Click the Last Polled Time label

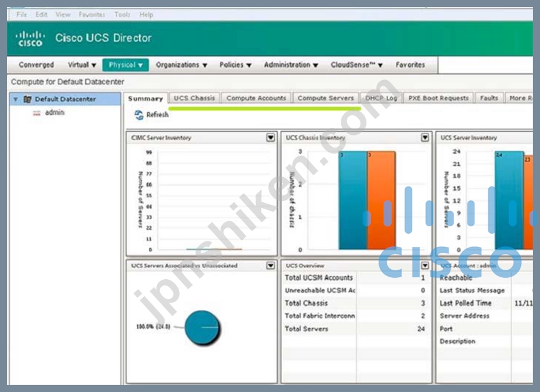tap(466, 303)
